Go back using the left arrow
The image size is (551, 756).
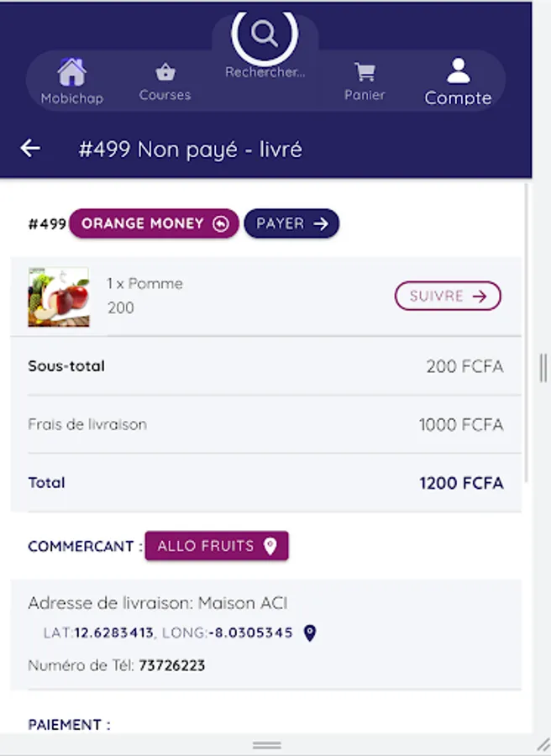30,148
